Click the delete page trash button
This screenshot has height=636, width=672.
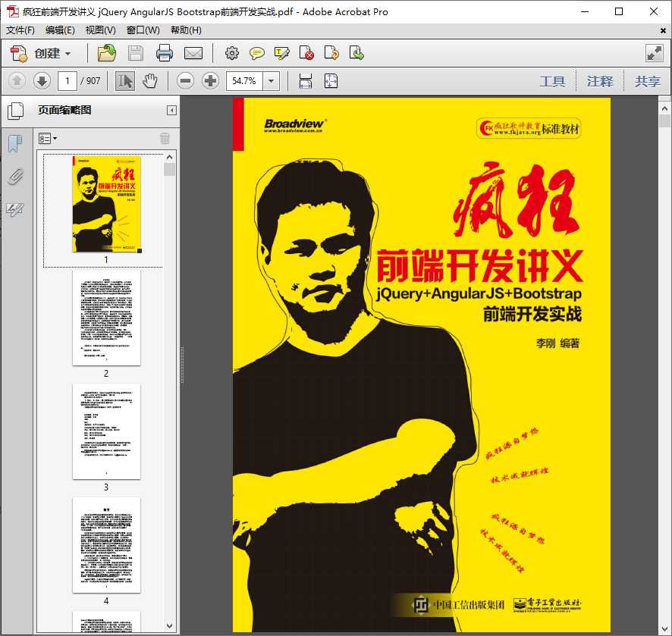165,138
